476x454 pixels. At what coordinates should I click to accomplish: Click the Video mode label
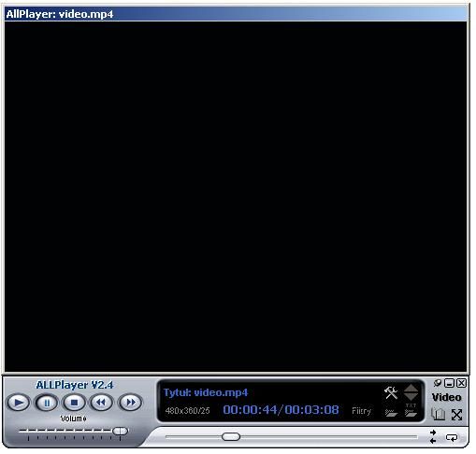446,397
